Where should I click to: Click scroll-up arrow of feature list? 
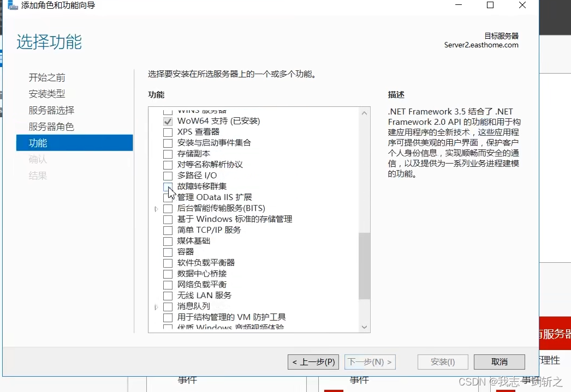click(x=364, y=113)
